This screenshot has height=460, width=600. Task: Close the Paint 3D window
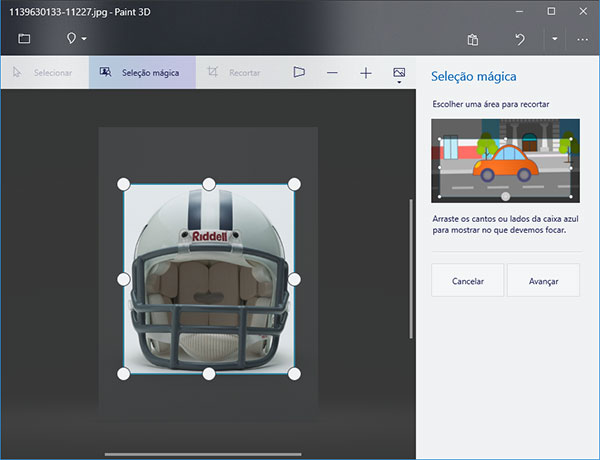(583, 11)
